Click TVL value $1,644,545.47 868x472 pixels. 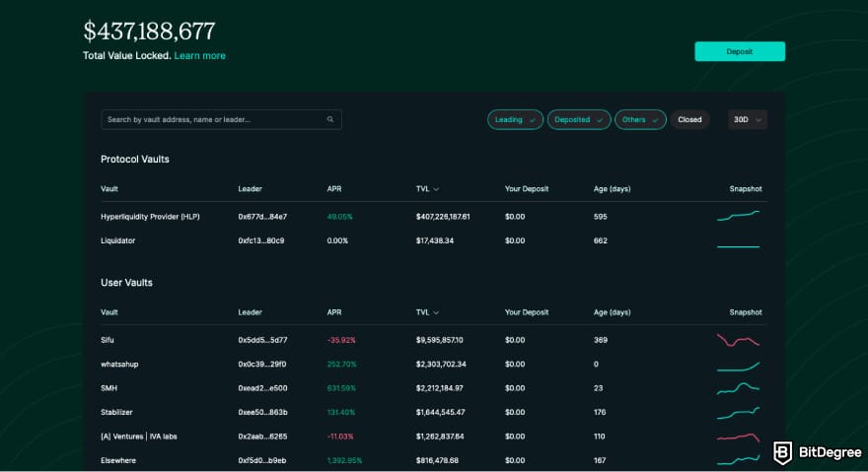point(441,412)
